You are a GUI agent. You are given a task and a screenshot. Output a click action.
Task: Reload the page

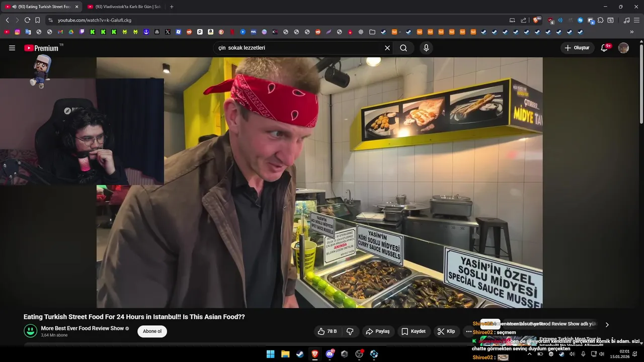pyautogui.click(x=27, y=20)
